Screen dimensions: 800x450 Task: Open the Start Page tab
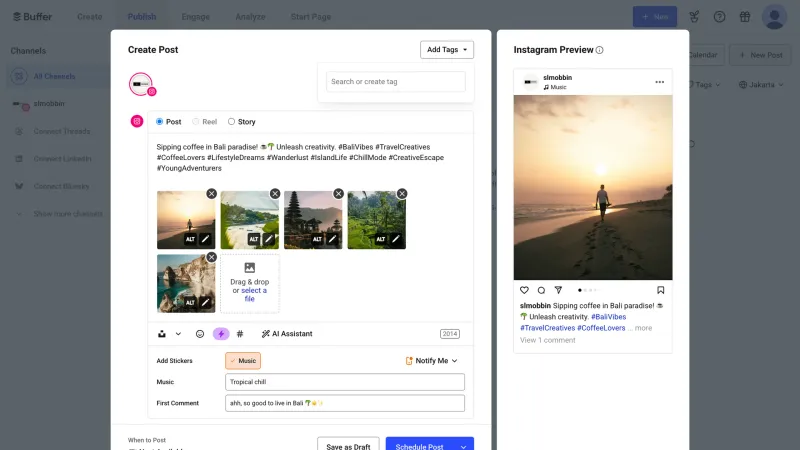(311, 17)
